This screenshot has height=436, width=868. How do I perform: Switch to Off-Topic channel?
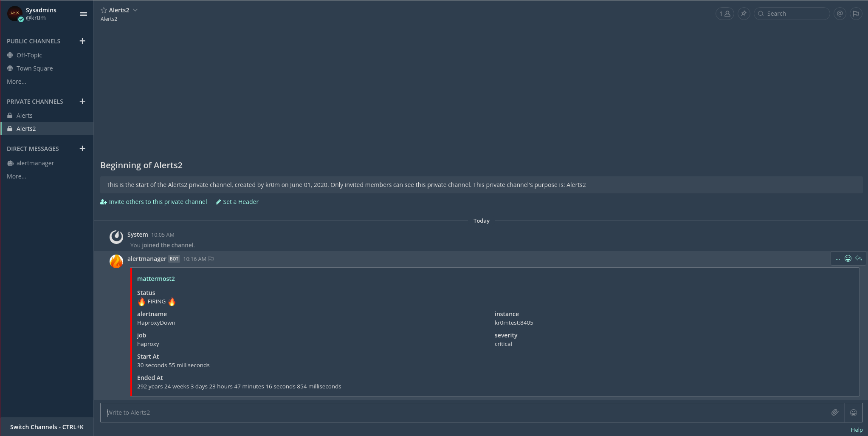29,55
